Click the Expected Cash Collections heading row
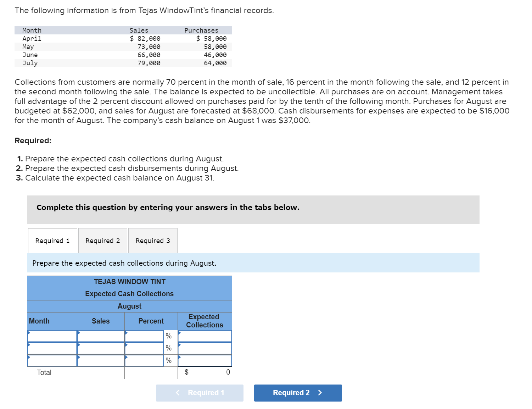Image resolution: width=532 pixels, height=409 pixels. 129,294
